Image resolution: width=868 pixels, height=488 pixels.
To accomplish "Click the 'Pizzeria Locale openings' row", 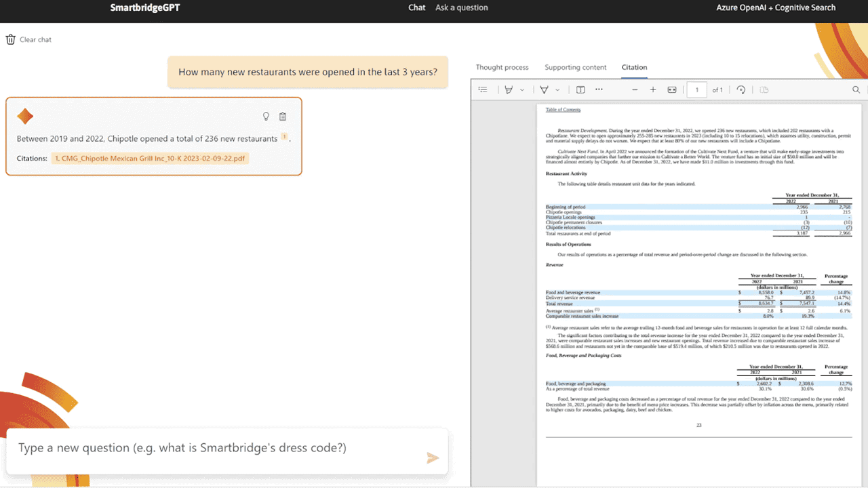I will pyautogui.click(x=698, y=217).
